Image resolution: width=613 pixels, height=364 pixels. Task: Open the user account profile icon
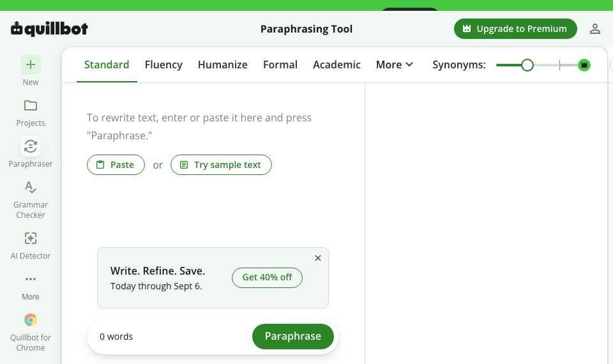pos(595,29)
